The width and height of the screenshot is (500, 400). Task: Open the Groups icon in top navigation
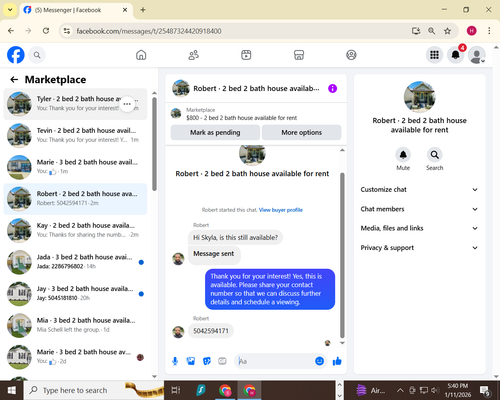pos(351,55)
